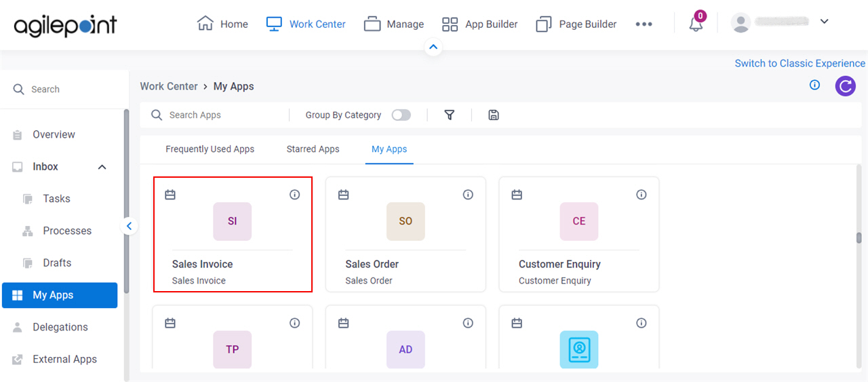The image size is (868, 382).
Task: Click the blue contact badge app icon
Action: 579,349
